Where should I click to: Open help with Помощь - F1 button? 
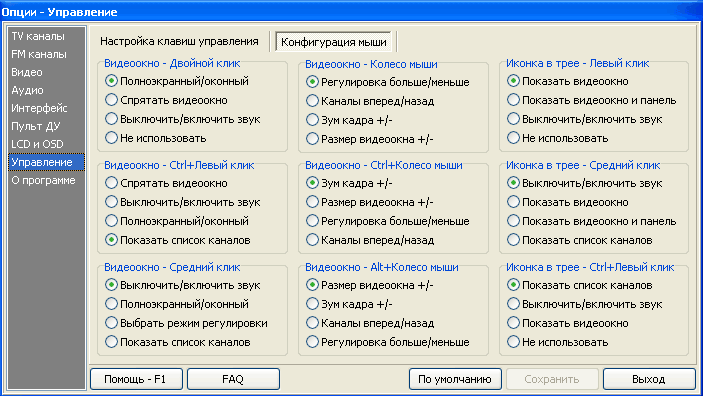(136, 379)
